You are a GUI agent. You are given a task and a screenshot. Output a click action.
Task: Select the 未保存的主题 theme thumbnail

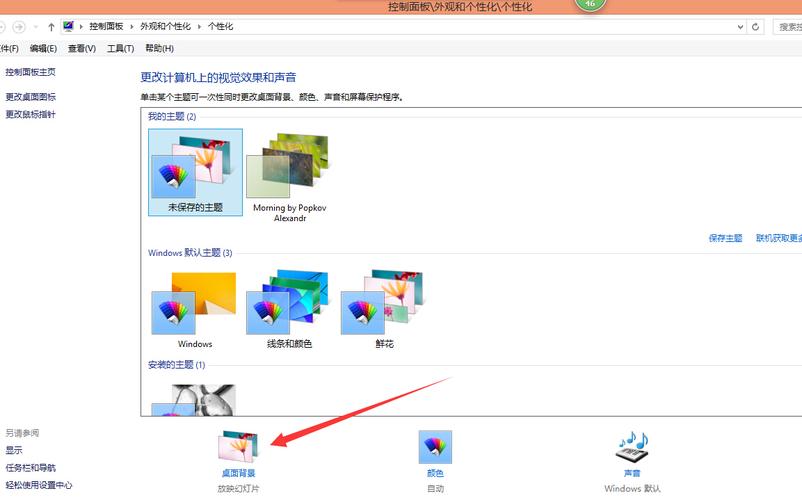pyautogui.click(x=195, y=172)
